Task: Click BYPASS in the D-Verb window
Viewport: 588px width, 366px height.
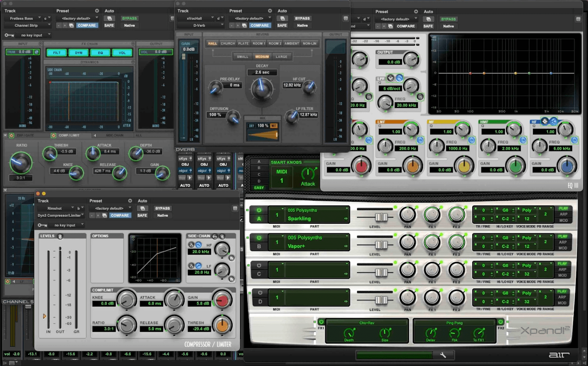Action: (x=302, y=18)
